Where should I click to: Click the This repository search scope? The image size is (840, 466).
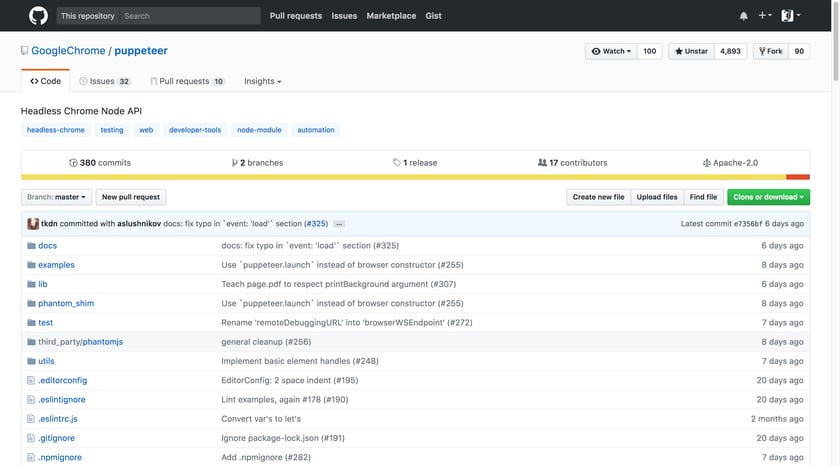[88, 16]
